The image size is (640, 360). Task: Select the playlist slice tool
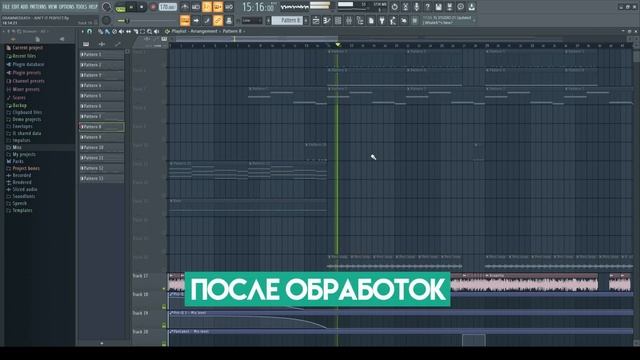[x=135, y=31]
